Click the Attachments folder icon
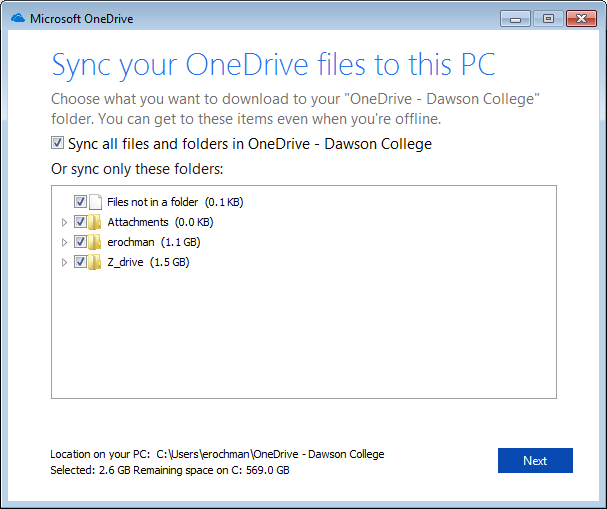 (x=94, y=222)
